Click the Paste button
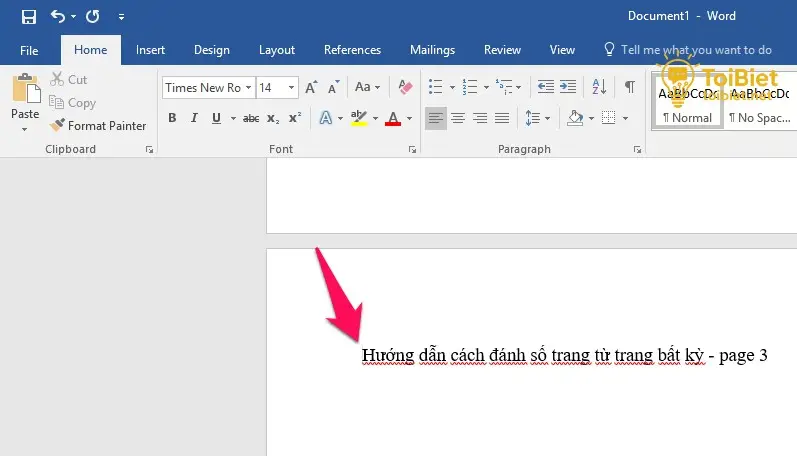The image size is (797, 456). point(25,100)
